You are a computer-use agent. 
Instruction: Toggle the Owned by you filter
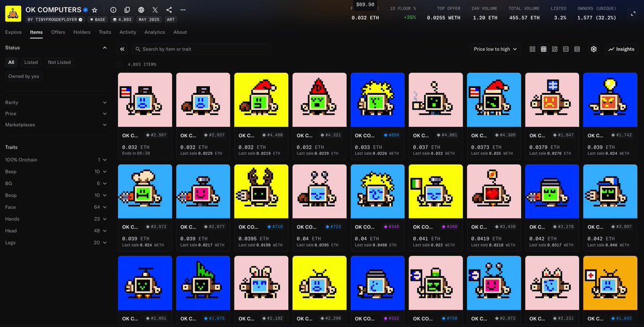[24, 76]
